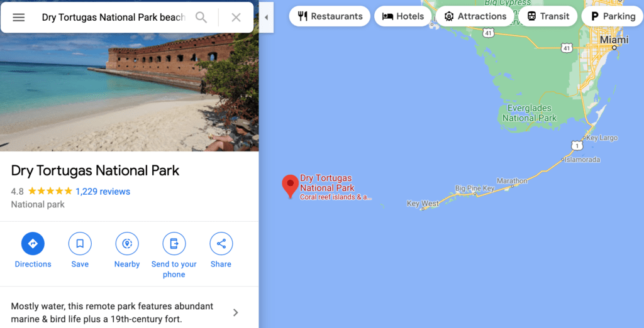
Task: Select the Hotels filter chip
Action: click(x=403, y=16)
